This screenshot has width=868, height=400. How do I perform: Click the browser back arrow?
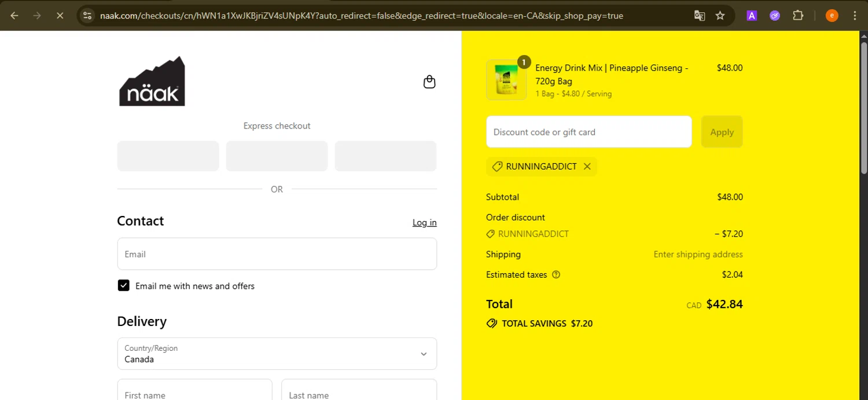14,16
